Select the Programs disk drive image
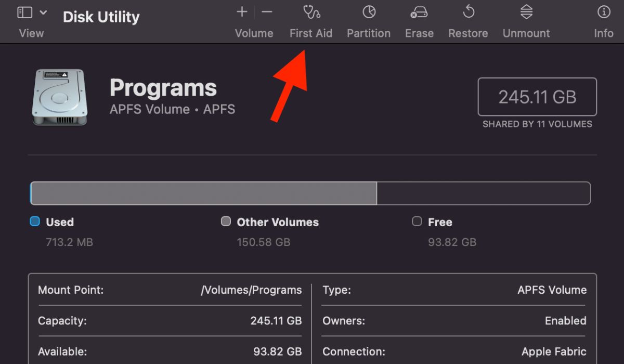Screen dimensions: 624x364 (59, 97)
